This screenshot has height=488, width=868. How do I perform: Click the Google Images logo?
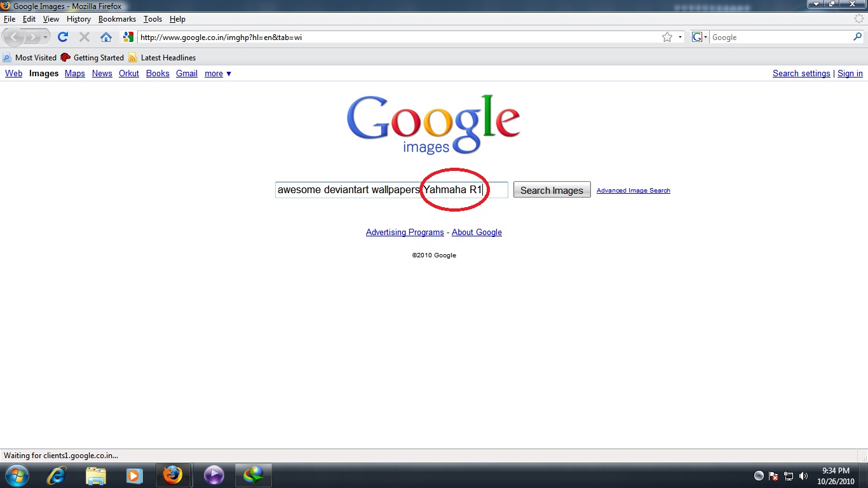433,125
